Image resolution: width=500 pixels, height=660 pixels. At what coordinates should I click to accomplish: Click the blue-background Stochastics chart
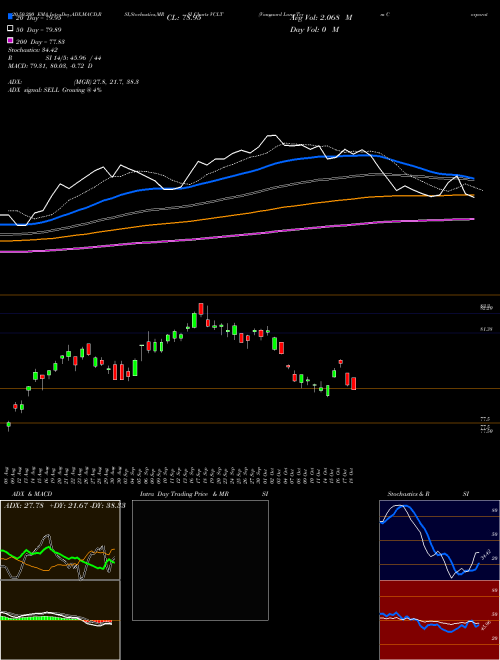pyautogui.click(x=439, y=540)
